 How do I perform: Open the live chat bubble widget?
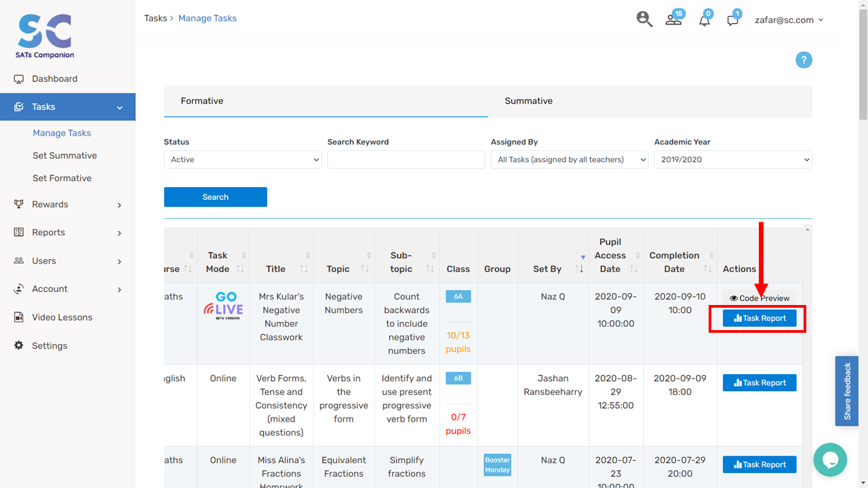point(830,460)
